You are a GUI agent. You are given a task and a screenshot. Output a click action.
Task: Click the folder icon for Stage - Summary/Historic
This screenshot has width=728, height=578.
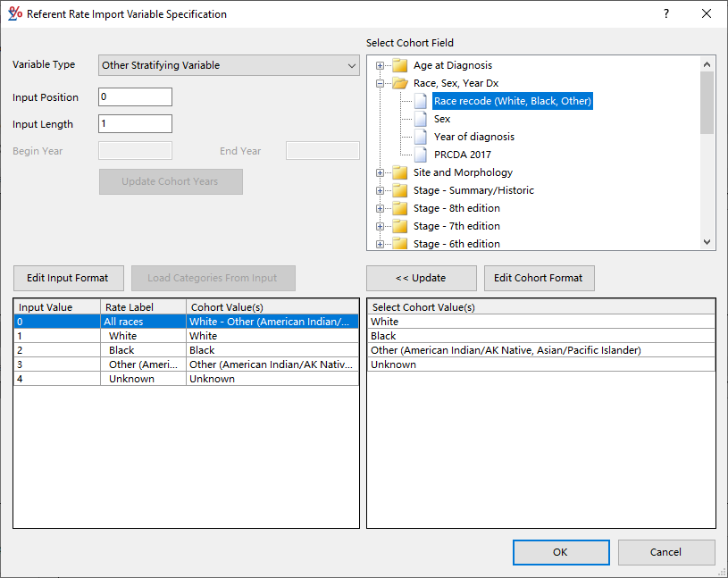399,189
